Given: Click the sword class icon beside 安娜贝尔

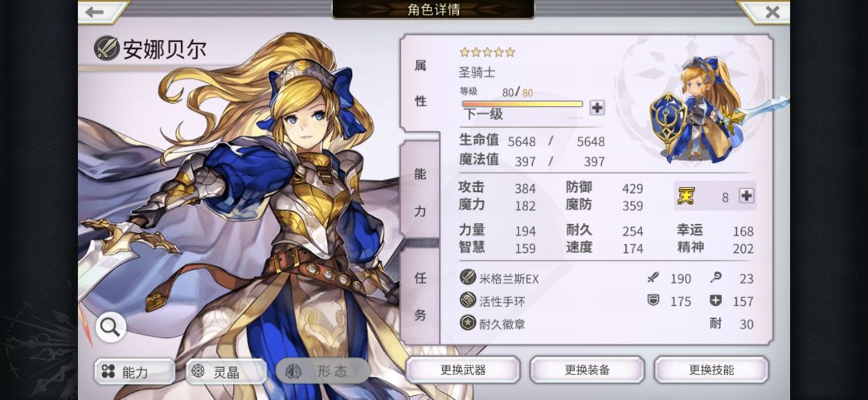Looking at the screenshot, I should point(106,48).
